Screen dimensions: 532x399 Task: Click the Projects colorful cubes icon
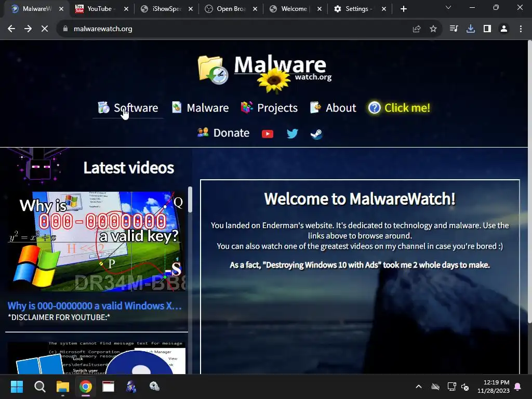pos(247,107)
